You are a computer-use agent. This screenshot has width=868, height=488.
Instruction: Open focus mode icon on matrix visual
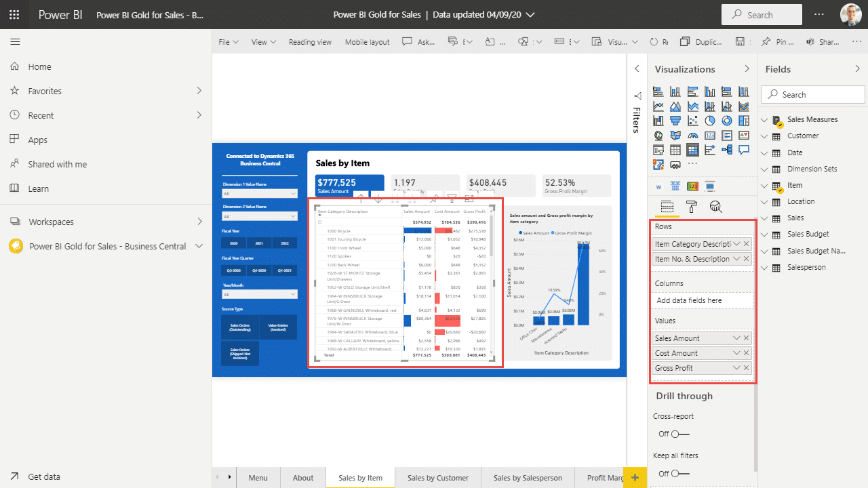(469, 199)
